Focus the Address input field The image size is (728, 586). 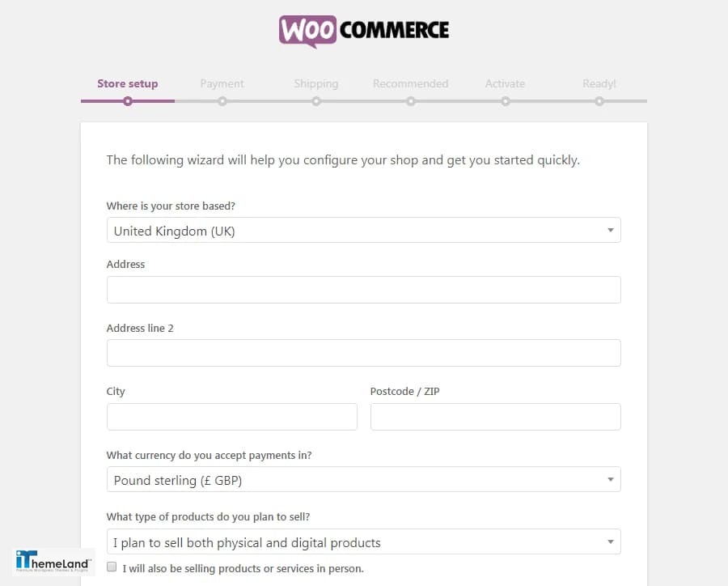click(363, 290)
